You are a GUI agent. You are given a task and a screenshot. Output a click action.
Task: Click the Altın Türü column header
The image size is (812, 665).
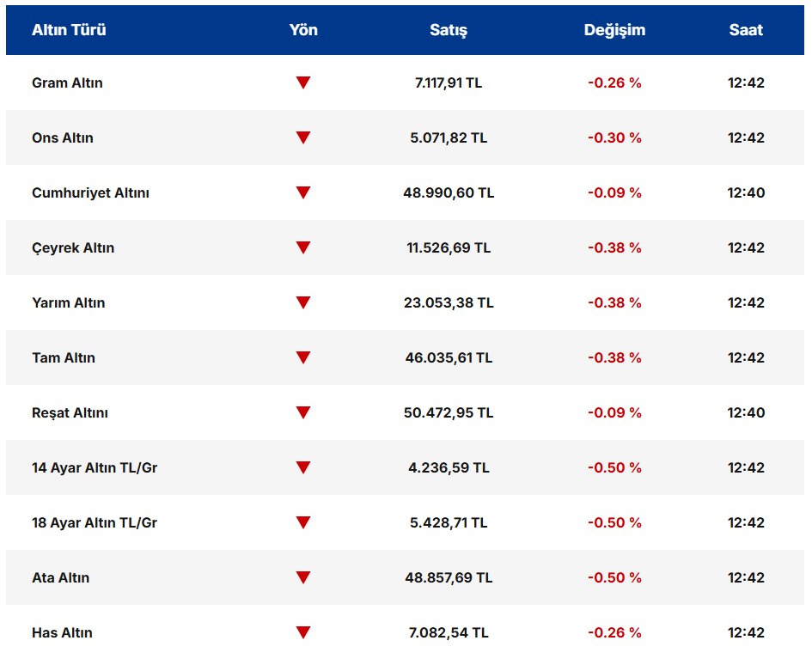69,30
